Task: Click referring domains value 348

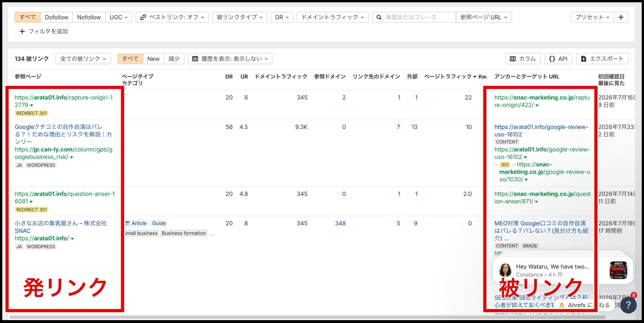Action: click(x=340, y=223)
